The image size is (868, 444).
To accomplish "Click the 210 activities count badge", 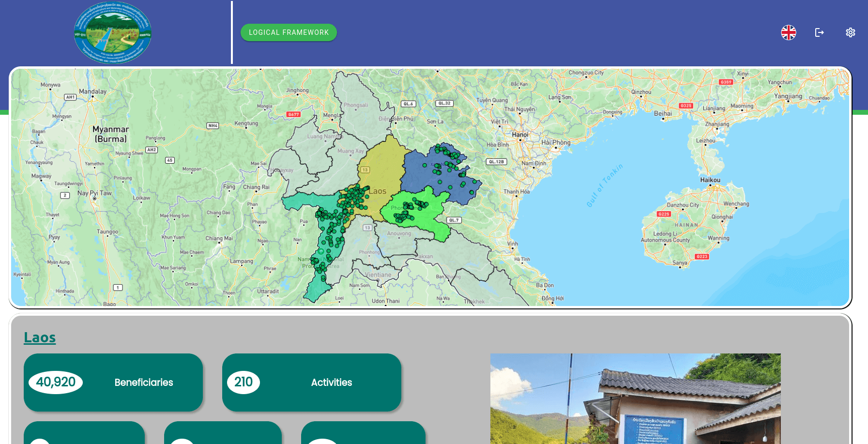I will coord(244,383).
